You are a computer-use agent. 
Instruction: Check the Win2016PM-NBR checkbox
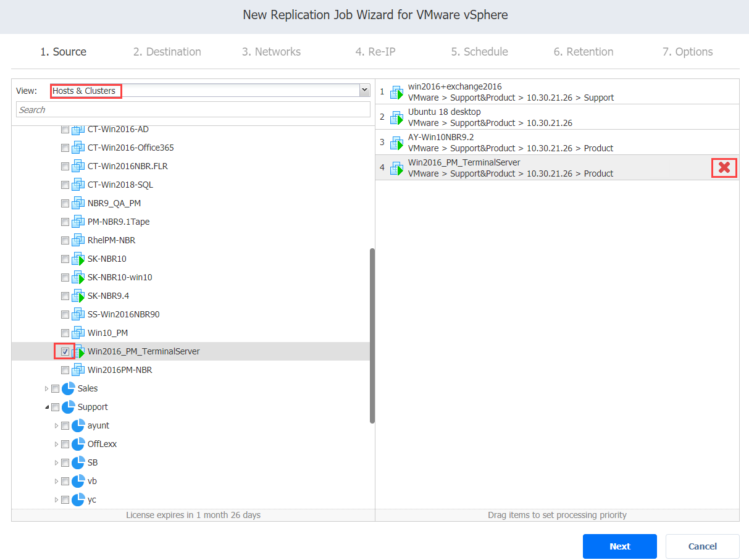coord(65,370)
